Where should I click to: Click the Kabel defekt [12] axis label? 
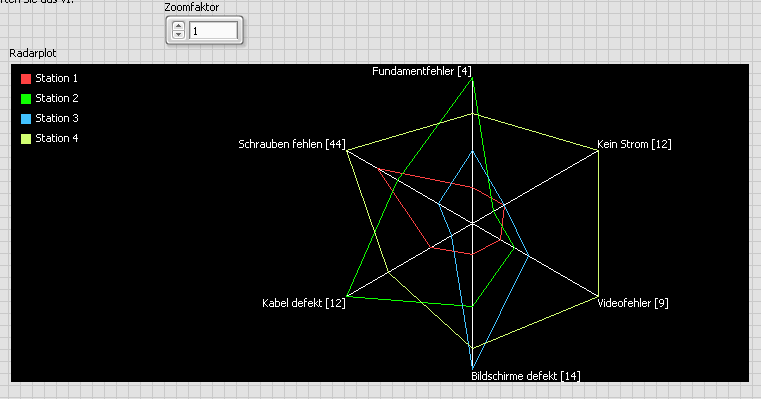tap(304, 303)
